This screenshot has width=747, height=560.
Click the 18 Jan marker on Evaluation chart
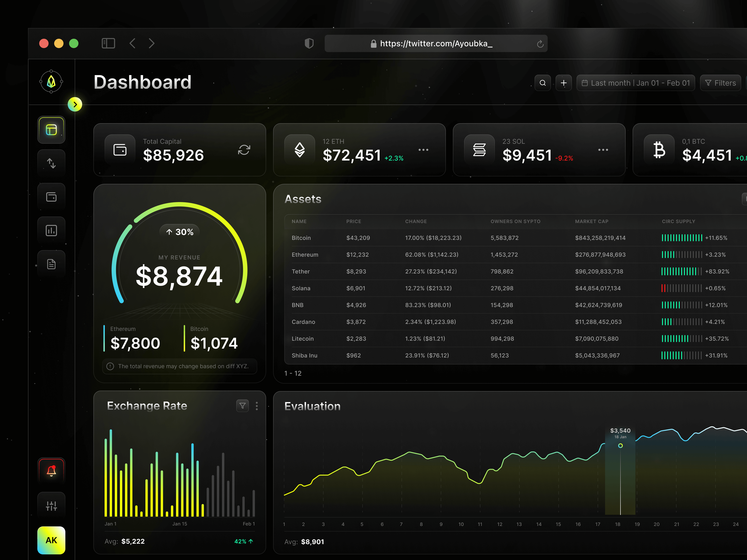pyautogui.click(x=620, y=446)
